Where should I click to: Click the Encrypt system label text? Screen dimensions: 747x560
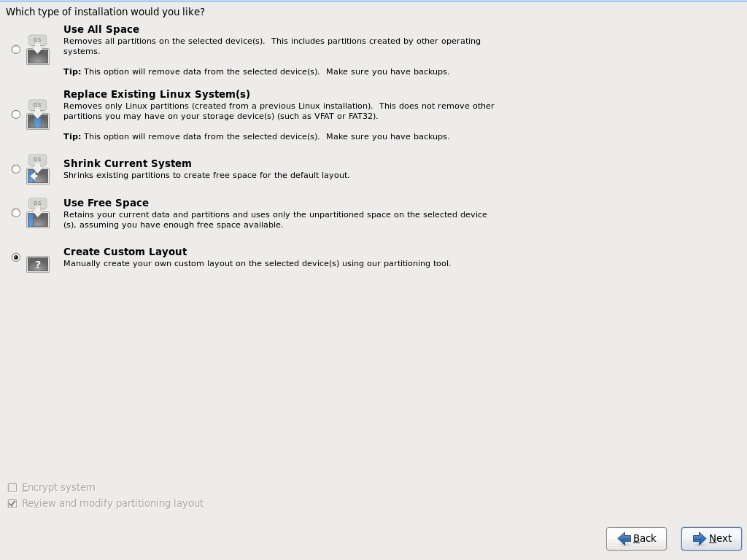[58, 488]
